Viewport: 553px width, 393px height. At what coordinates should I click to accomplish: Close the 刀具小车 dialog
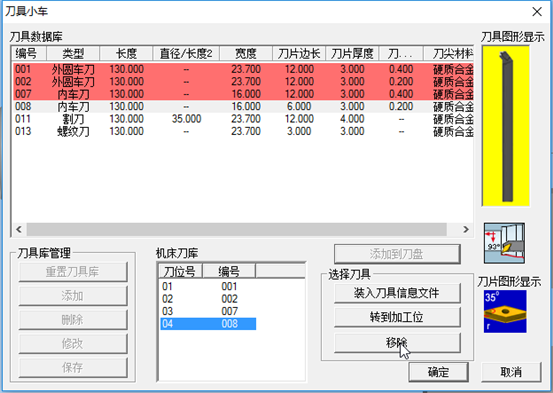537,12
